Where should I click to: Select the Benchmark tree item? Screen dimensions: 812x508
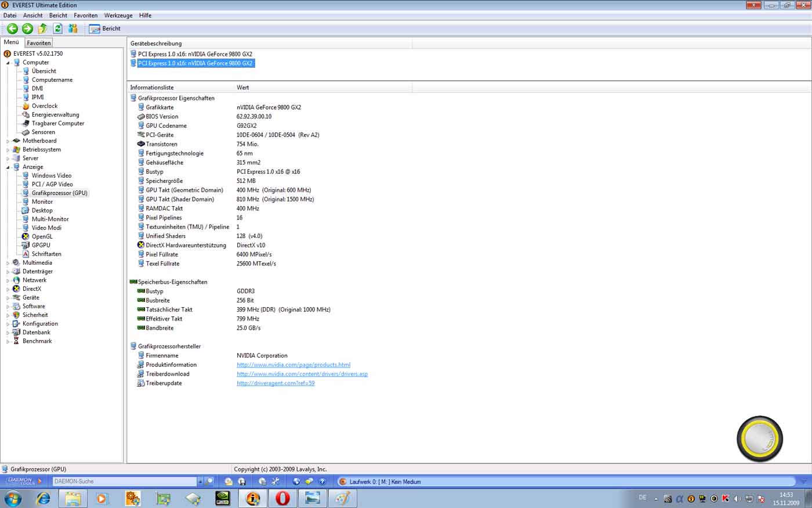[37, 341]
